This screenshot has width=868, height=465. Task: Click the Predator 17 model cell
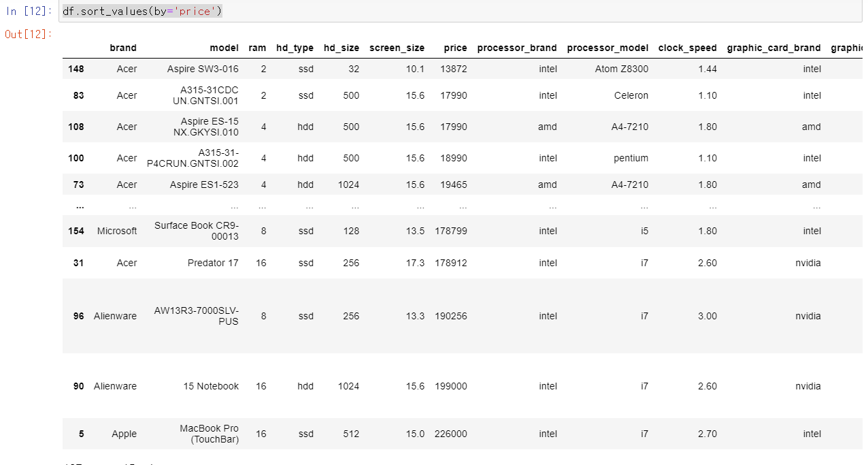click(x=213, y=263)
